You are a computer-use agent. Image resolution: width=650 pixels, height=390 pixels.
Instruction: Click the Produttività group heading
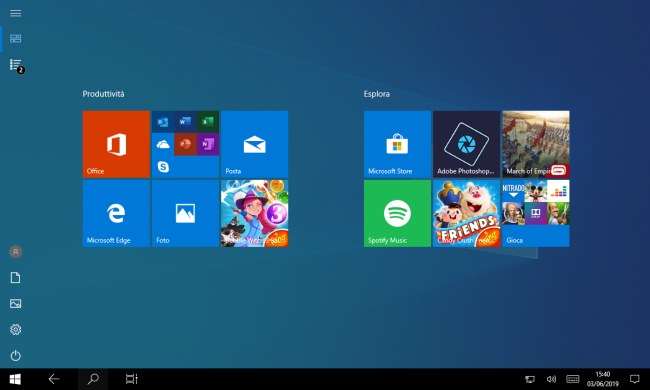(x=103, y=94)
